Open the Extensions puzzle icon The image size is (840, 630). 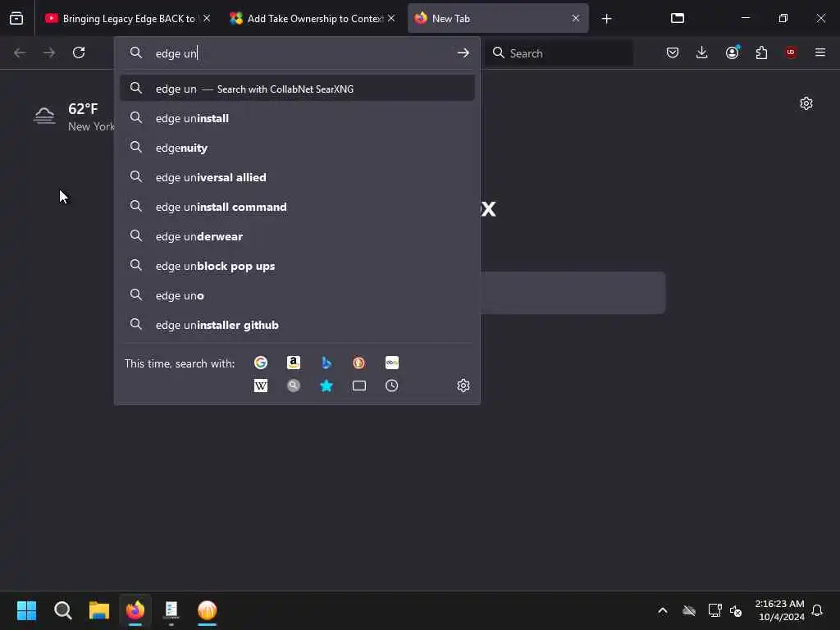click(761, 52)
